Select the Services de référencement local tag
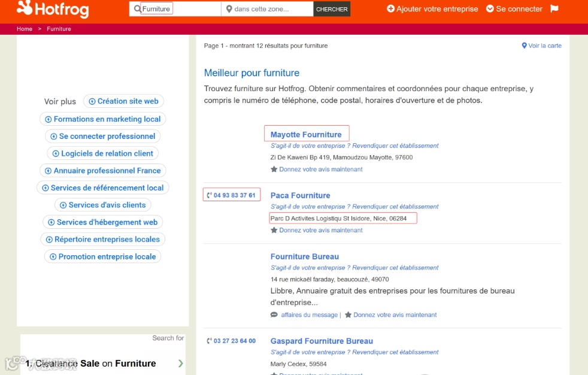The width and height of the screenshot is (588, 375). point(103,188)
